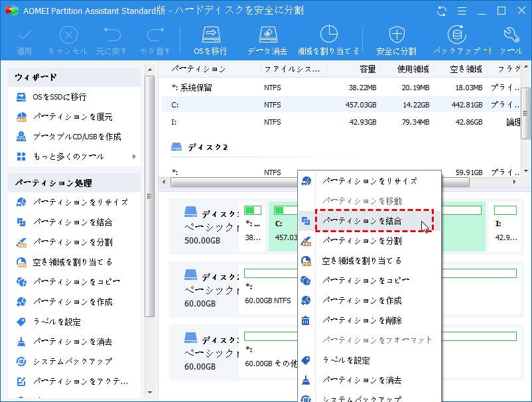This screenshot has height=402, width=532.
Task: Click the パーティション処理 section header
Action: pyautogui.click(x=74, y=183)
